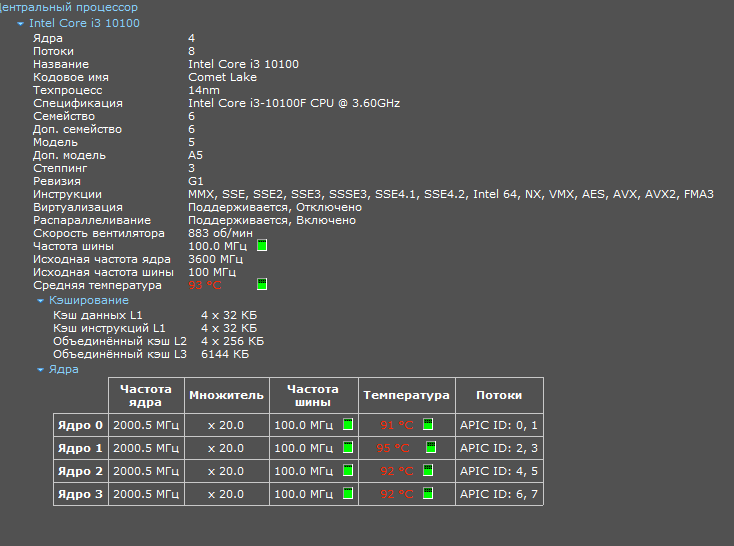734x546 pixels.
Task: Click the Температура column header
Action: tap(406, 396)
